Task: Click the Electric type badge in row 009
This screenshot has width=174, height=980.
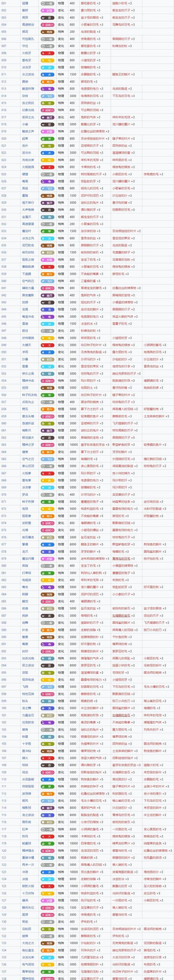Action: click(47, 60)
